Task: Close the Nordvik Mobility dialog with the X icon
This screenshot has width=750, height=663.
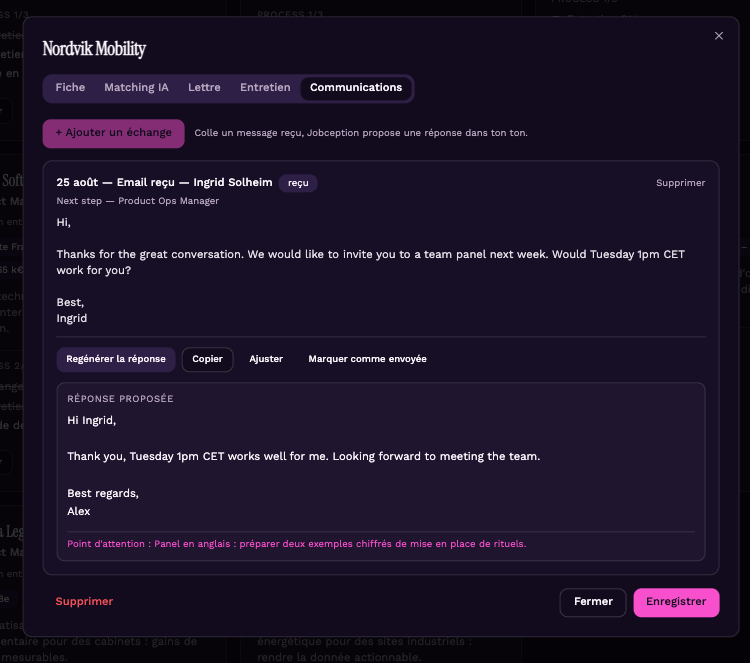Action: (x=718, y=36)
